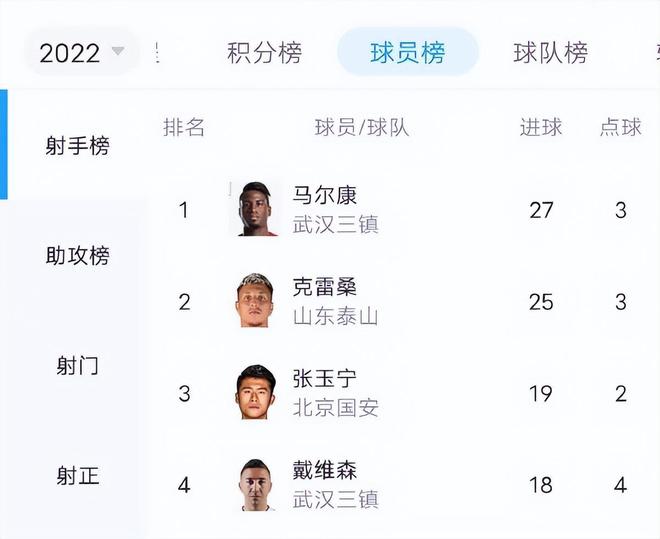Choose 射正 in the sidebar

(x=77, y=476)
